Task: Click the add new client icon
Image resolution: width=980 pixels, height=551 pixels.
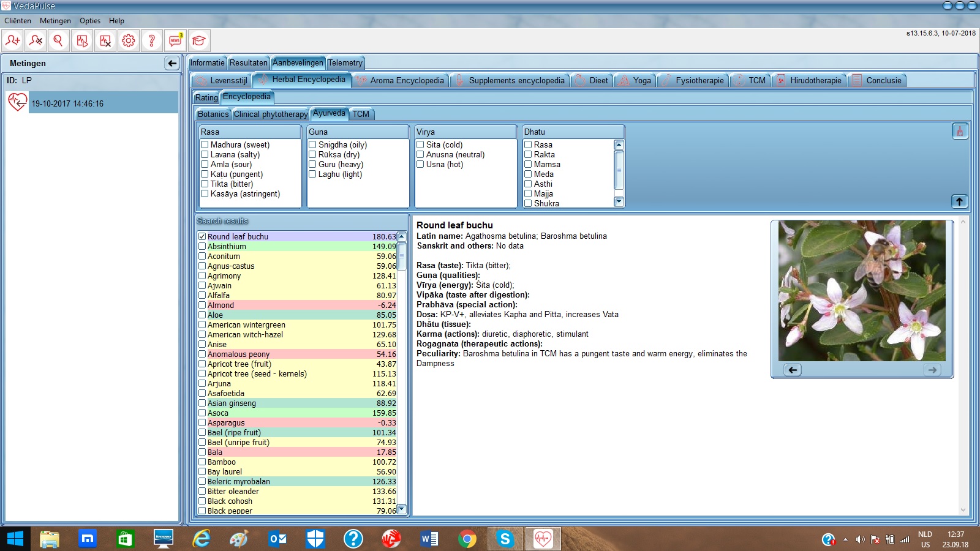Action: coord(12,41)
